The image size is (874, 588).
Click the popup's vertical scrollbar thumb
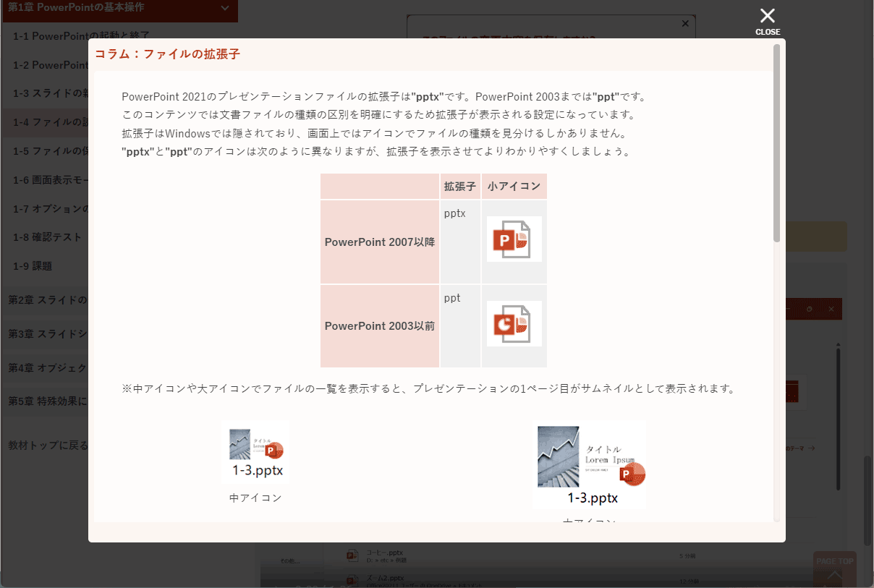(x=777, y=142)
